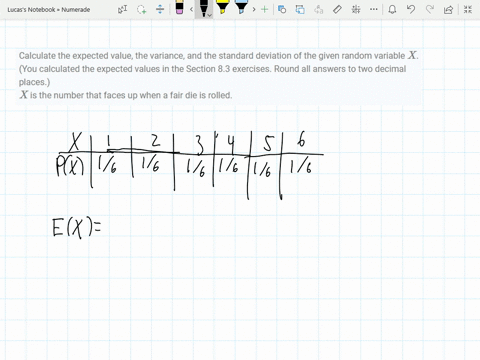Screen dimensions: 480x360
Task: Select the blue highlighter pen
Action: point(241,7)
